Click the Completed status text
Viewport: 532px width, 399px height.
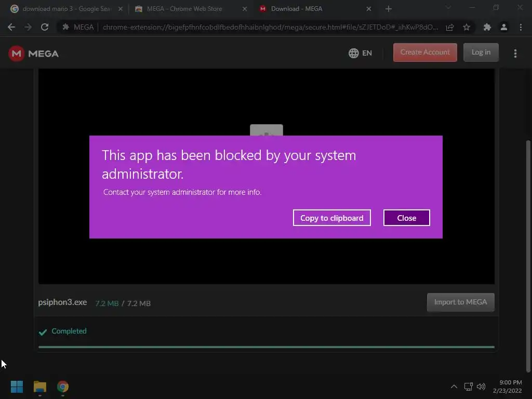click(x=69, y=331)
